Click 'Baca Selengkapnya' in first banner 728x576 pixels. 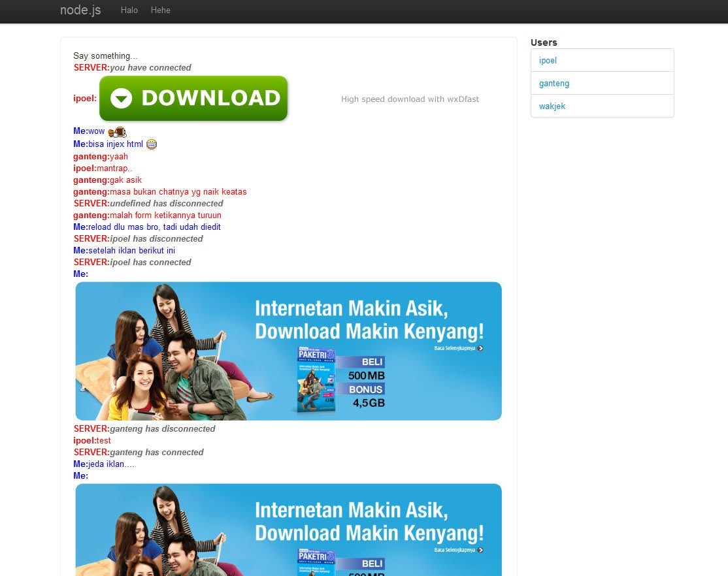(x=459, y=348)
